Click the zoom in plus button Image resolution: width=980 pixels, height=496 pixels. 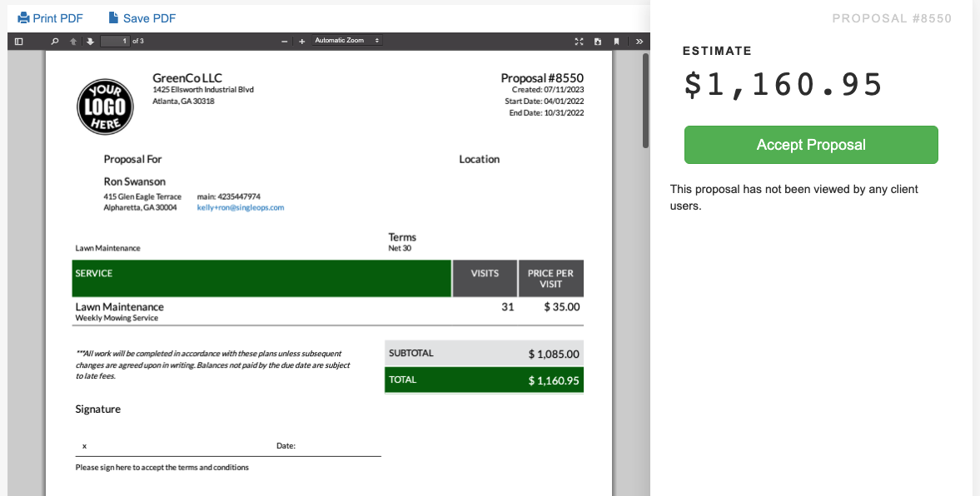[x=301, y=41]
